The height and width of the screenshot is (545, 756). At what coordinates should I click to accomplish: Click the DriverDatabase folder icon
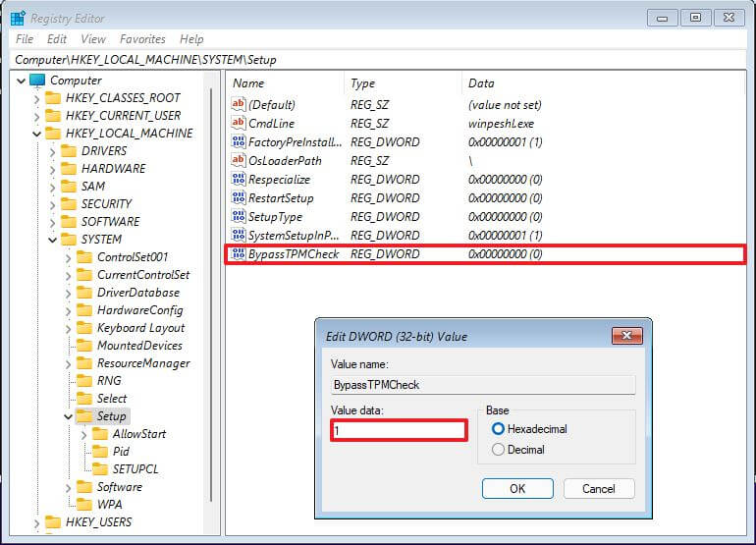[84, 293]
